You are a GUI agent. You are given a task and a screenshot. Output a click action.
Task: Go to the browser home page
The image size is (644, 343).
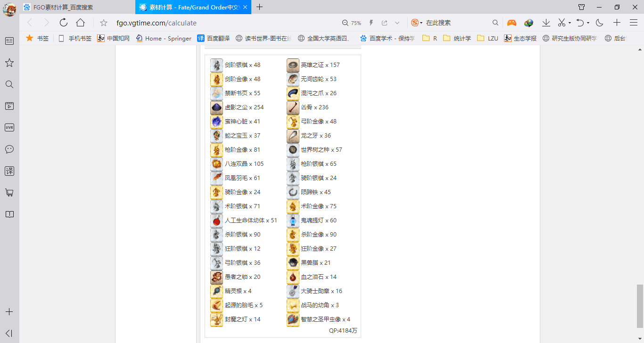tap(81, 23)
